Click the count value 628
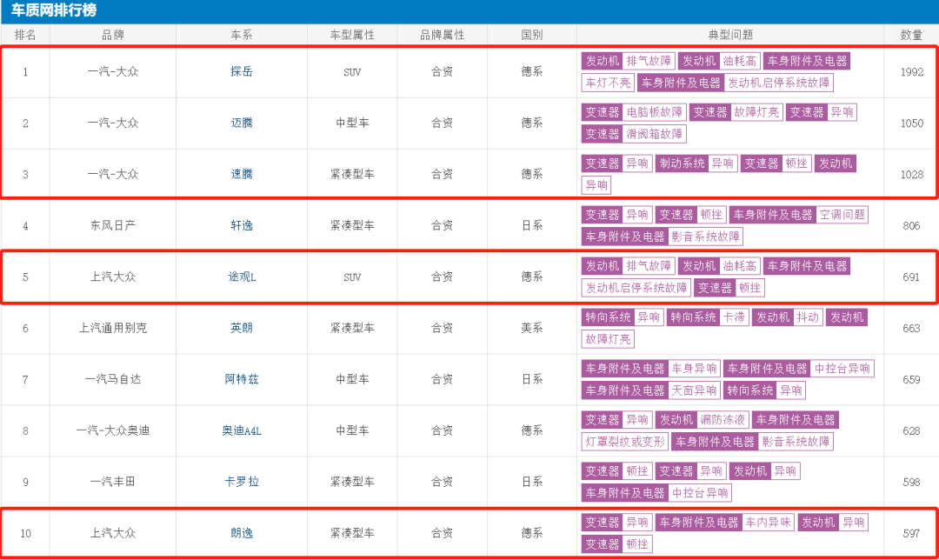939x560 pixels. [x=911, y=430]
